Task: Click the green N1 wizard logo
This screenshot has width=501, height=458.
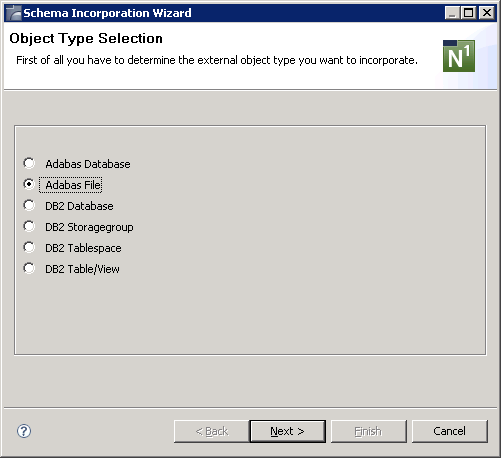Action: [459, 56]
